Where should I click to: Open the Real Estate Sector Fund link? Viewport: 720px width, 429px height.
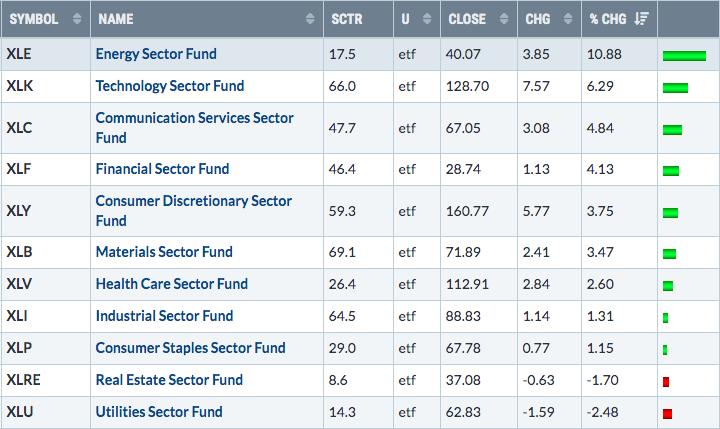169,380
